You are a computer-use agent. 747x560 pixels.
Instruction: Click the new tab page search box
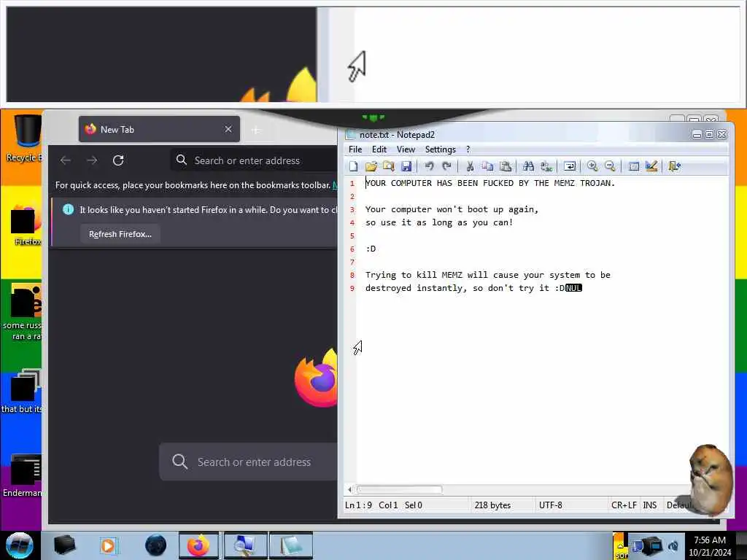(248, 462)
